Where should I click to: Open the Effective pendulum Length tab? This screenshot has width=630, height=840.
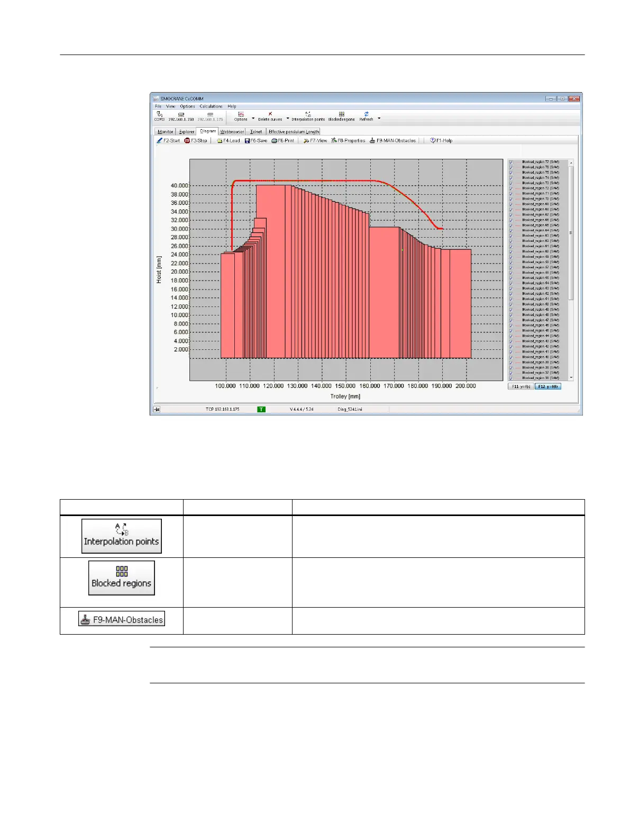tap(294, 131)
